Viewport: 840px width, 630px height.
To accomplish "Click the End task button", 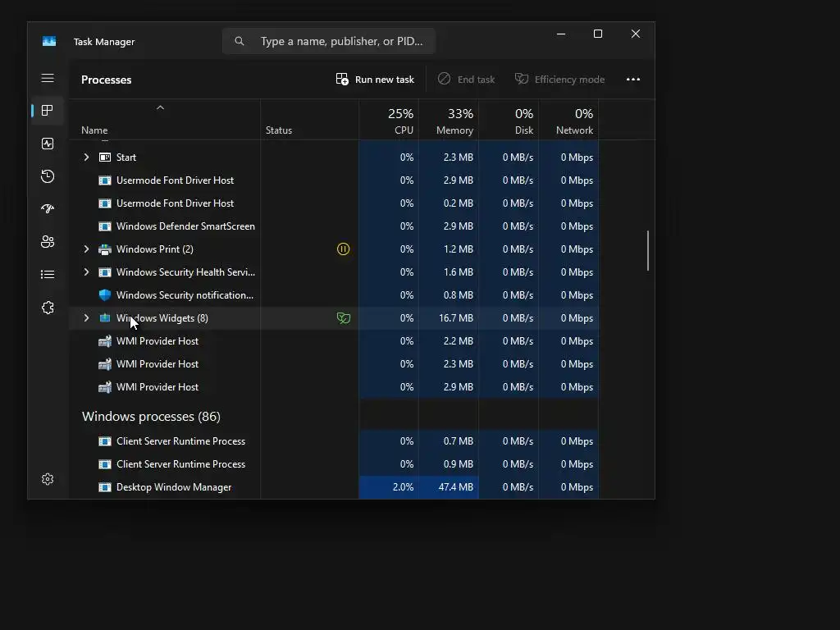I will point(467,80).
